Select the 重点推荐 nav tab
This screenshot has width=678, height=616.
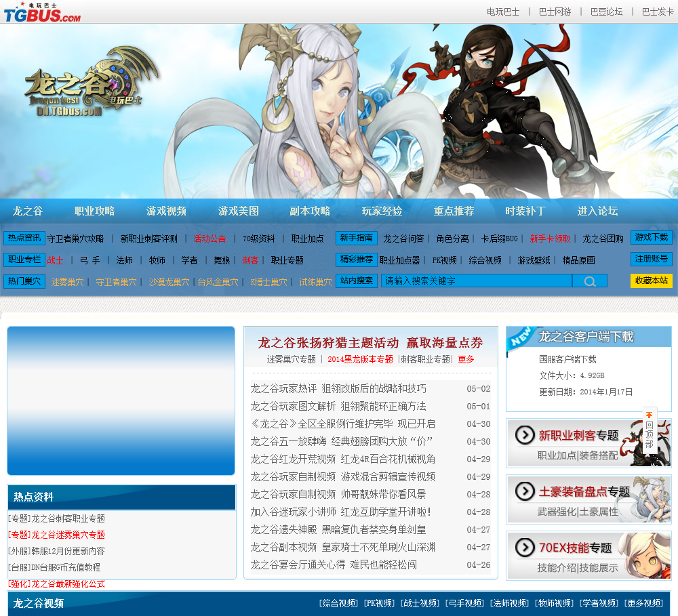(x=454, y=211)
